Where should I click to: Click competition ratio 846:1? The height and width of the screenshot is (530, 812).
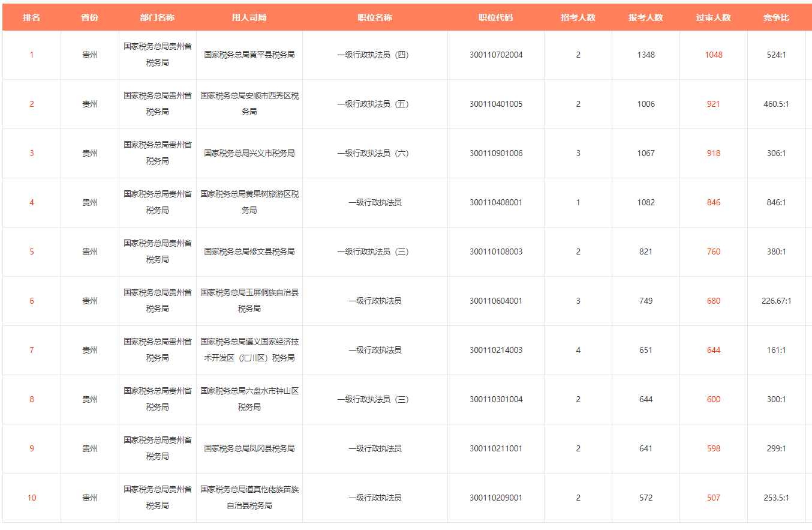coord(776,202)
